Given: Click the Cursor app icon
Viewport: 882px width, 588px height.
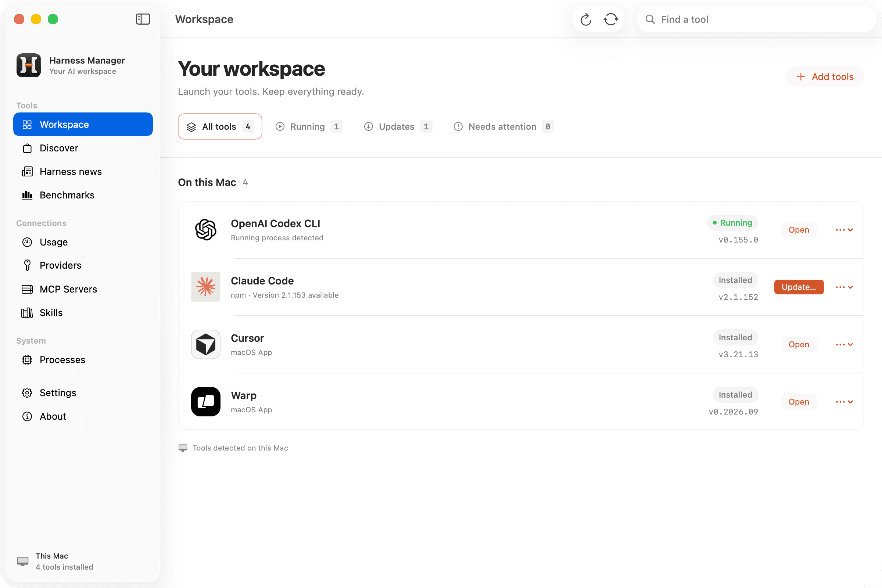Looking at the screenshot, I should (x=205, y=344).
